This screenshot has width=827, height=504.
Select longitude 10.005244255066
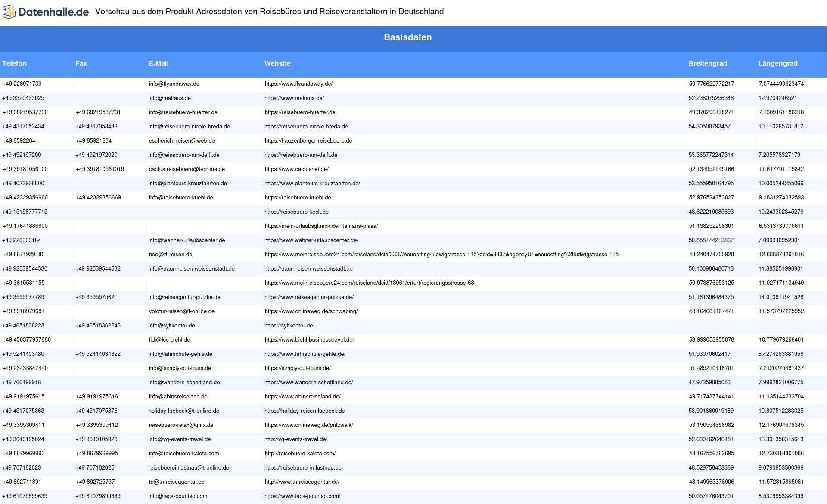(781, 184)
